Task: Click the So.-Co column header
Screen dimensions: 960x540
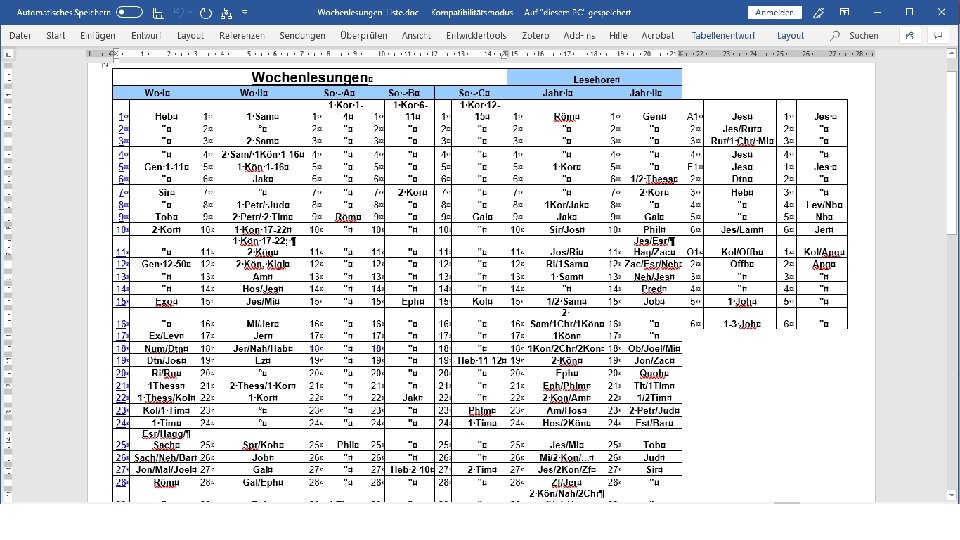Action: tap(474, 93)
